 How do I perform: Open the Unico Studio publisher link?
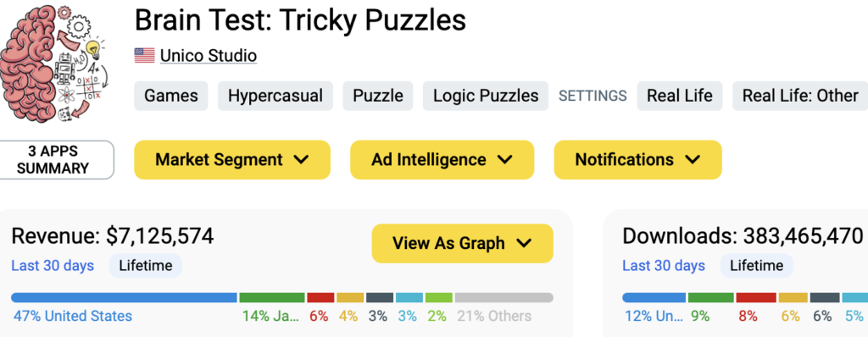[209, 56]
